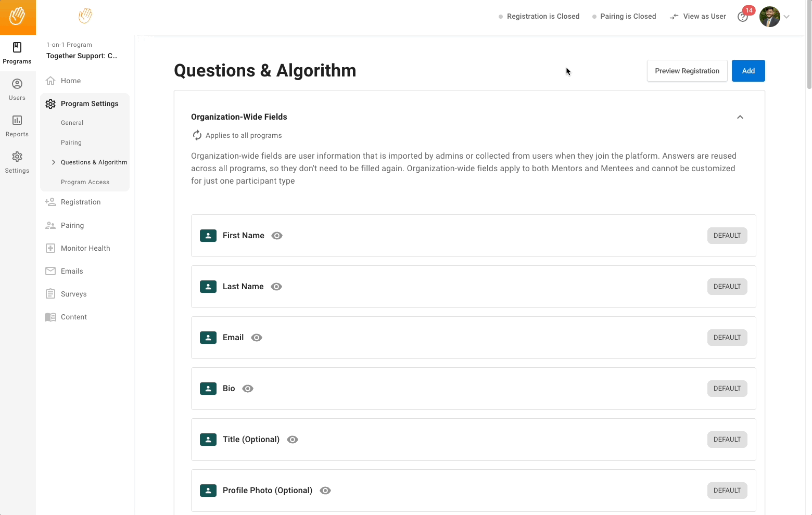The width and height of the screenshot is (812, 515).
Task: Click the user profile avatar
Action: tap(770, 17)
